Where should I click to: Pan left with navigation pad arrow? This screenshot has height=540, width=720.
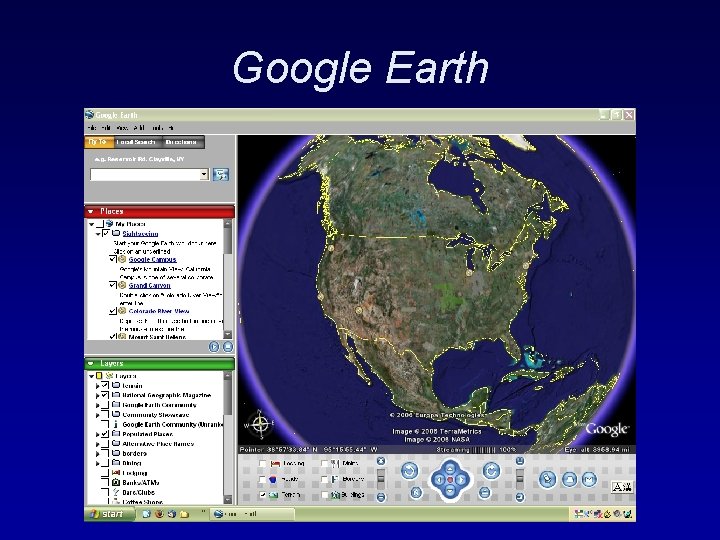click(x=439, y=479)
